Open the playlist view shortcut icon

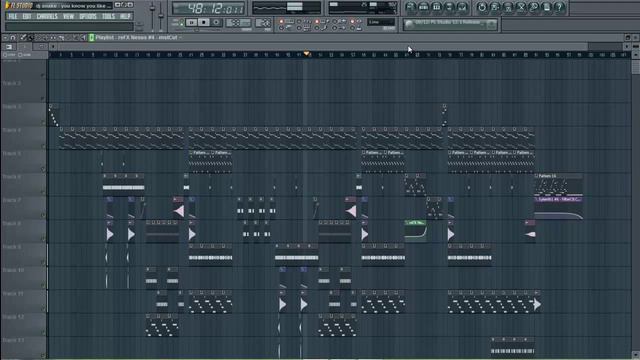pyautogui.click(x=411, y=7)
